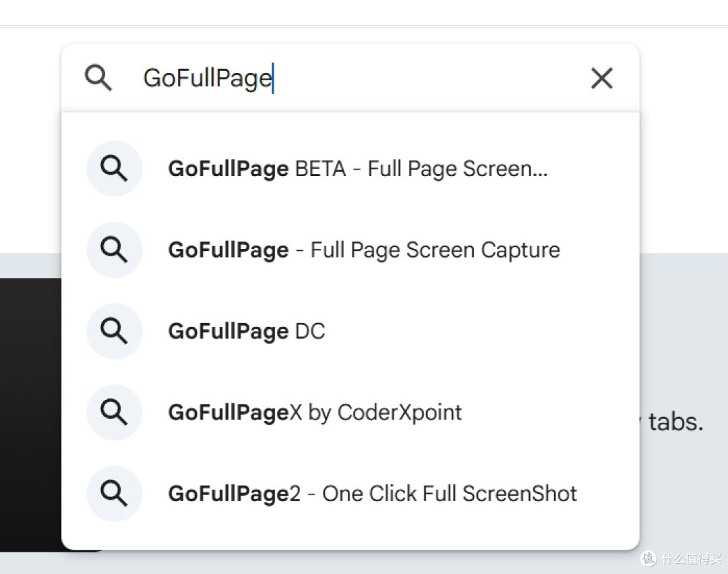Image resolution: width=728 pixels, height=574 pixels.
Task: Click the word BETA in first suggestion
Action: point(320,169)
